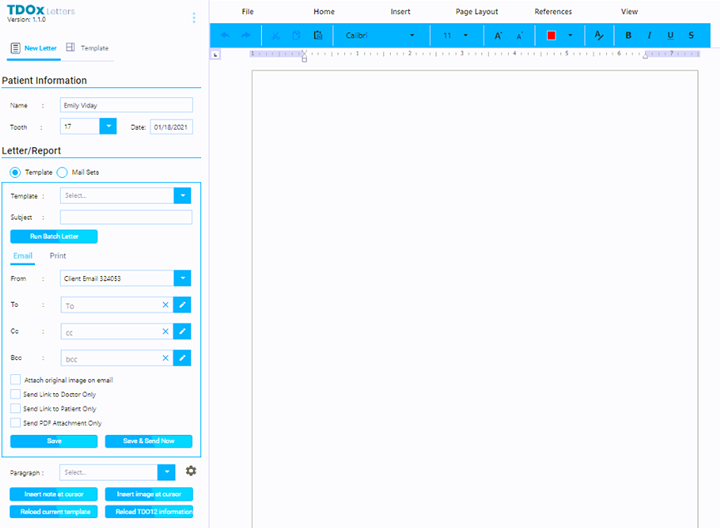Viewport: 720px width, 528px height.
Task: Open the three-dot options menu
Action: click(194, 18)
